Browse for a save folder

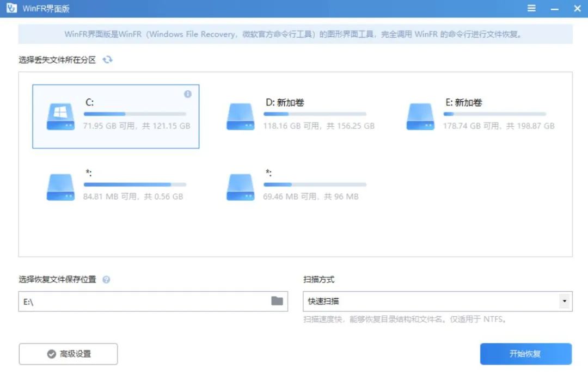[x=277, y=301]
